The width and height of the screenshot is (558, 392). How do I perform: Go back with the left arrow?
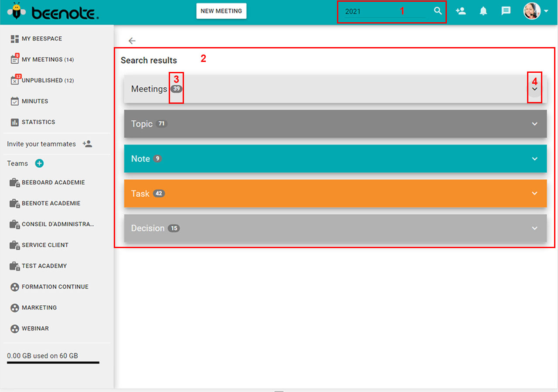click(132, 41)
